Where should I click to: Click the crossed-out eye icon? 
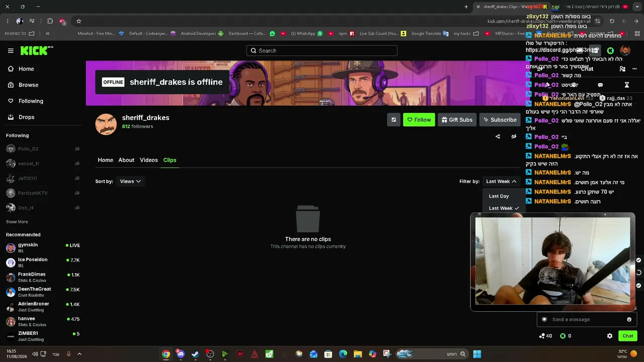[x=514, y=136]
